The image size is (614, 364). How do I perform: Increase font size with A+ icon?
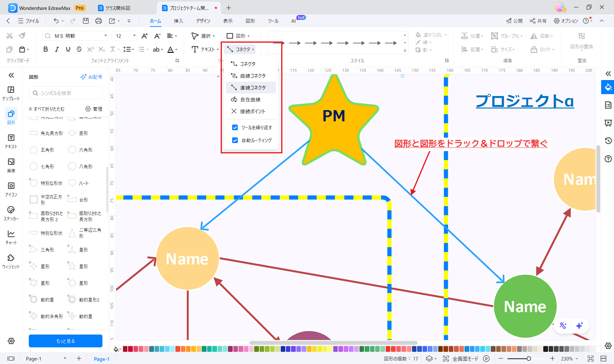[145, 36]
